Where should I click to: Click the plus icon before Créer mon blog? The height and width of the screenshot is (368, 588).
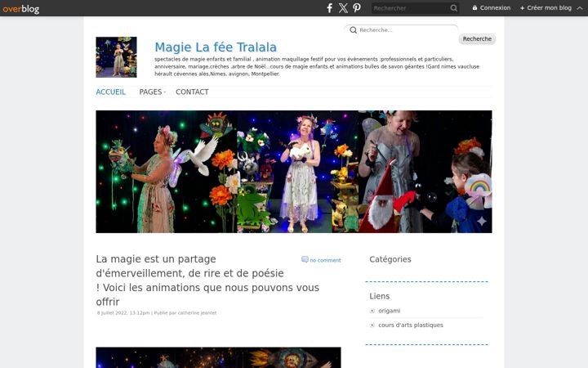(x=522, y=8)
